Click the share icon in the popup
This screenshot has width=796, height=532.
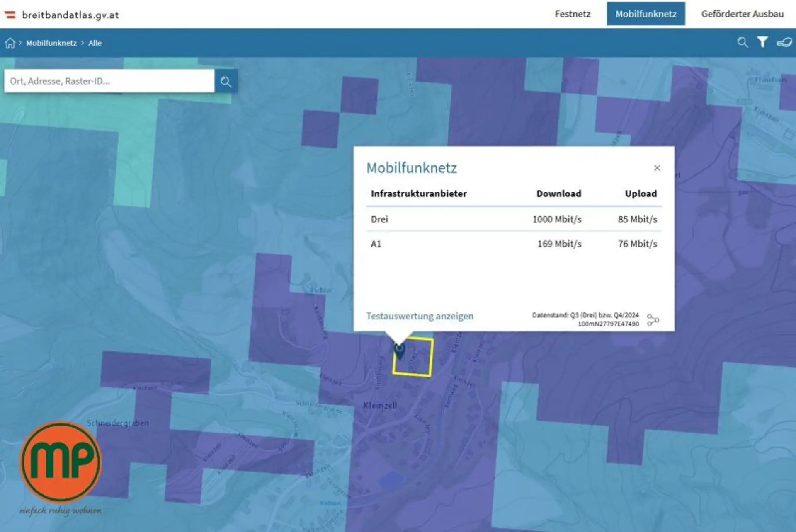click(x=653, y=320)
